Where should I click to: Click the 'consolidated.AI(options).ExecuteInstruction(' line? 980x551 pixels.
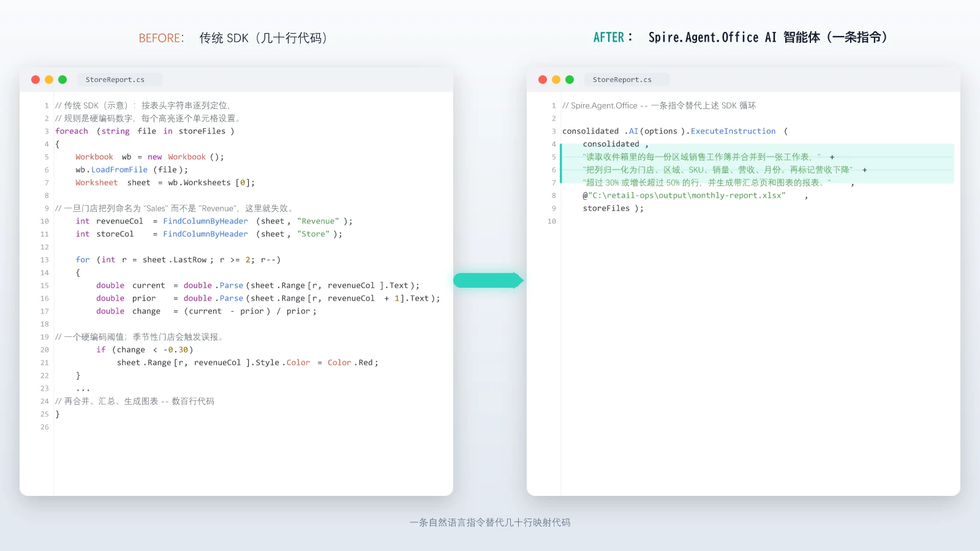tap(675, 131)
